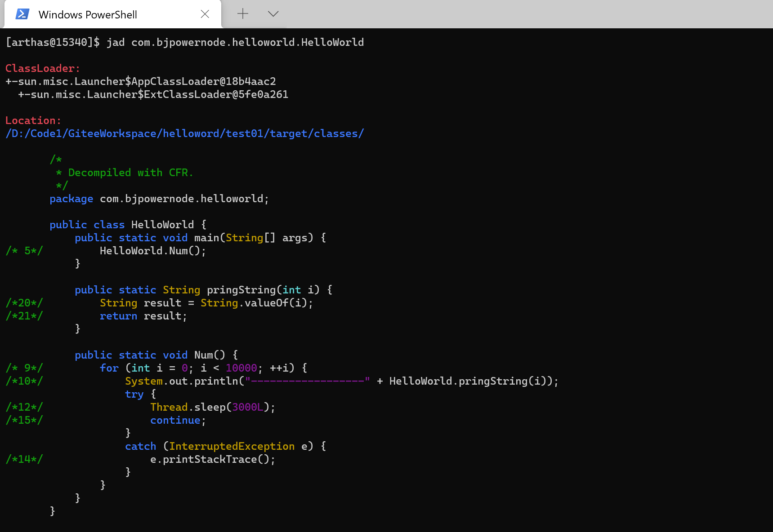The height and width of the screenshot is (532, 773).
Task: Click the /*15*/ line number comment
Action: 24,420
